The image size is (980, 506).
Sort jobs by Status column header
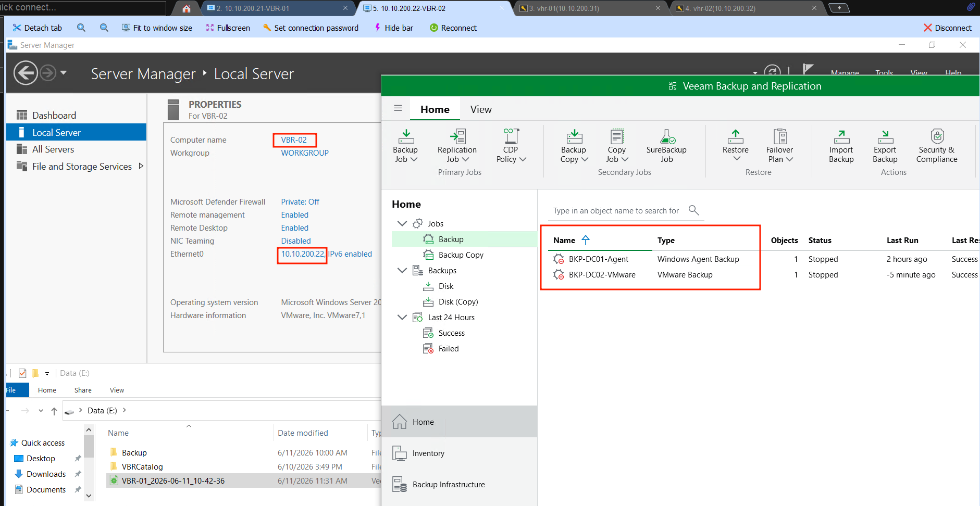coord(820,241)
